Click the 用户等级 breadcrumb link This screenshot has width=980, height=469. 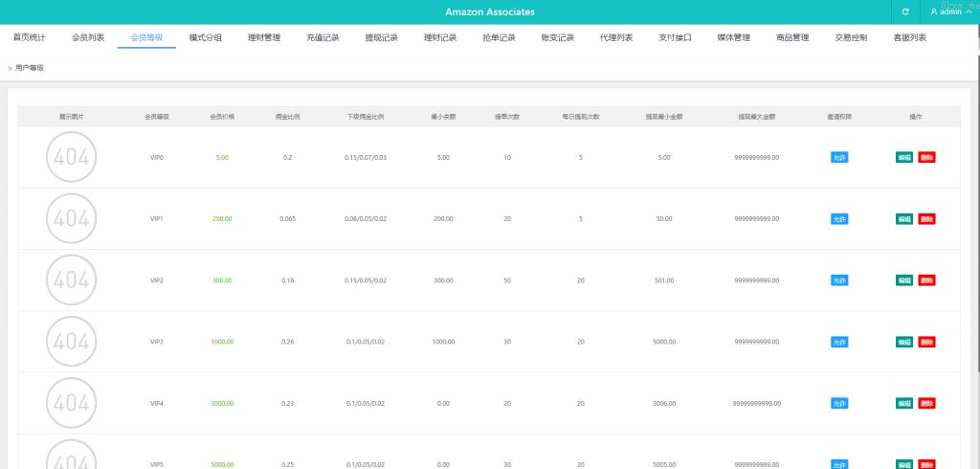click(x=29, y=68)
